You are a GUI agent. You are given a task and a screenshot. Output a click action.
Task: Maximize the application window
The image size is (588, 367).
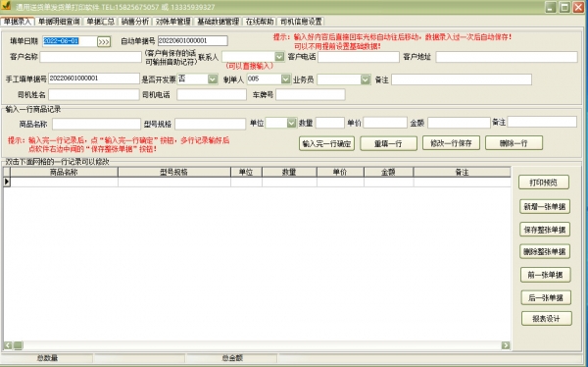564,7
